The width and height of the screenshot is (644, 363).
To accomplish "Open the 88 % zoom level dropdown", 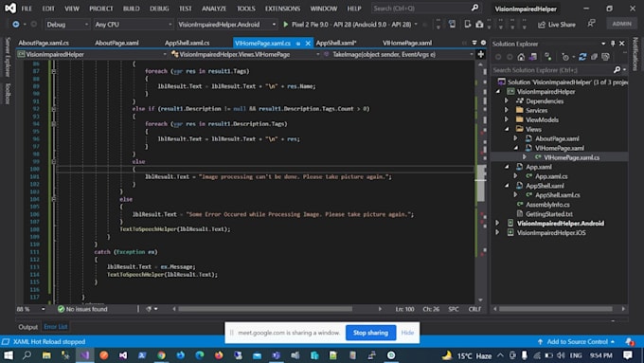I will [x=31, y=309].
